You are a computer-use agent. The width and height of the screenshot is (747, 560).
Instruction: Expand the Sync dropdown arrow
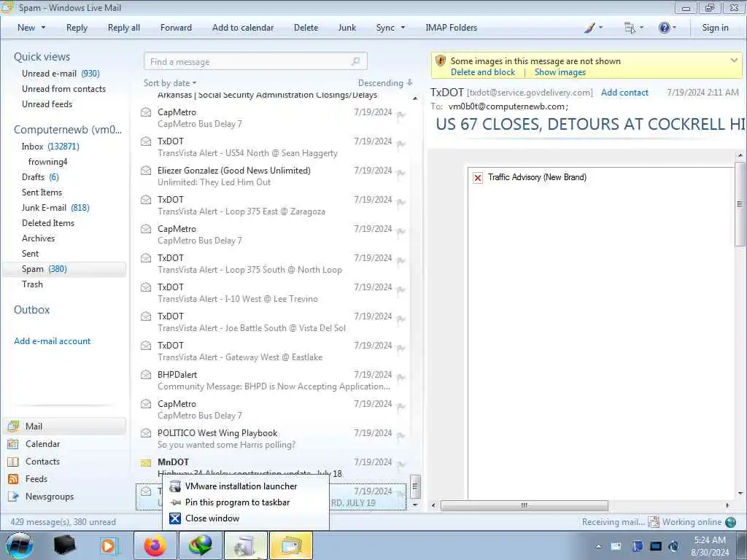click(x=403, y=28)
